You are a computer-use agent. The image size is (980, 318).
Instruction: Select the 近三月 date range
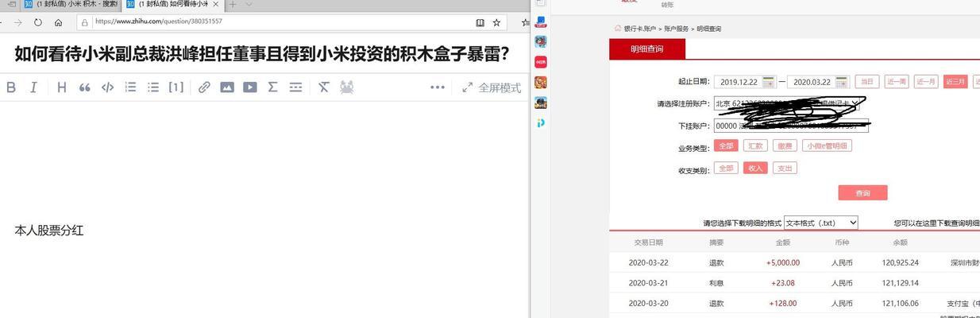click(x=955, y=81)
